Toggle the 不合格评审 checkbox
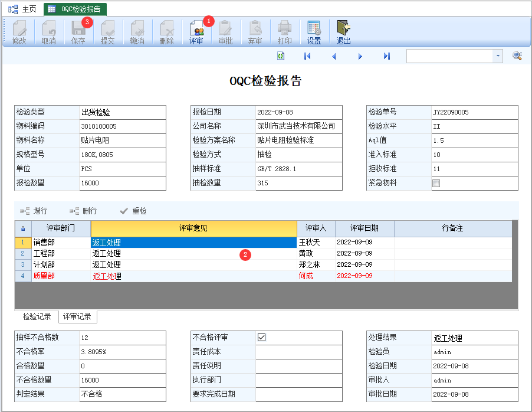 pyautogui.click(x=262, y=338)
